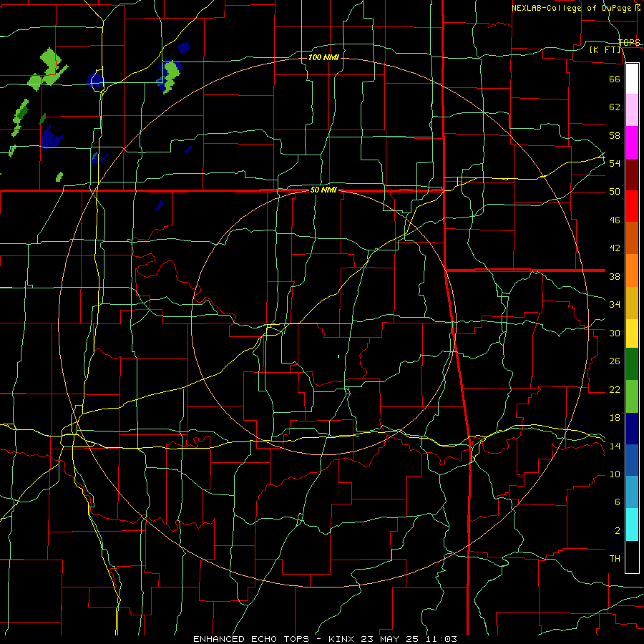Click the legend value 58
The height and width of the screenshot is (644, 644).
615,135
